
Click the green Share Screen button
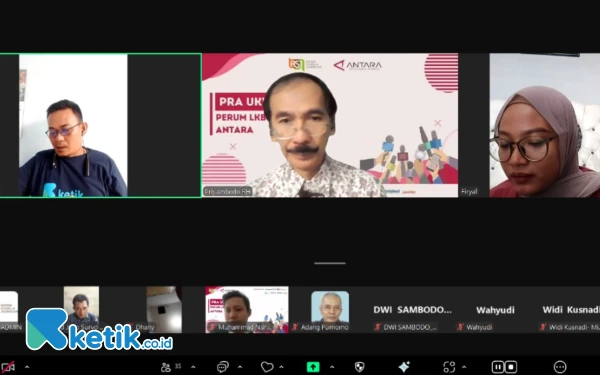(x=313, y=367)
